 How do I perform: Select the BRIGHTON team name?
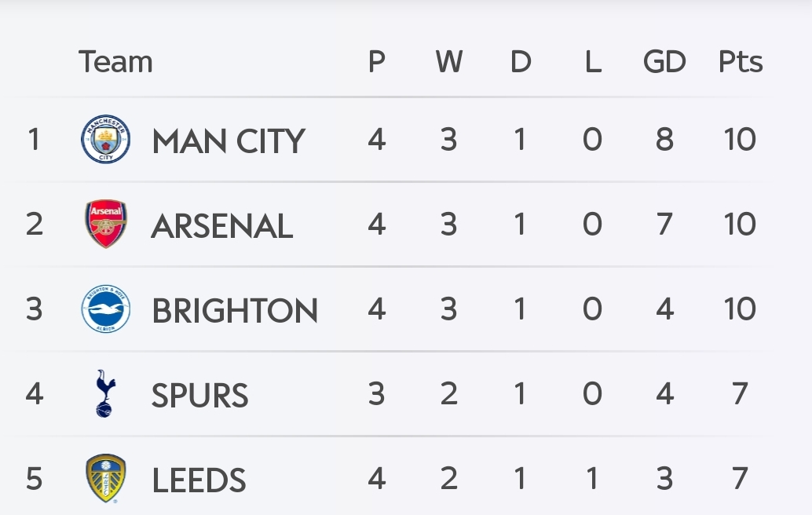[235, 311]
